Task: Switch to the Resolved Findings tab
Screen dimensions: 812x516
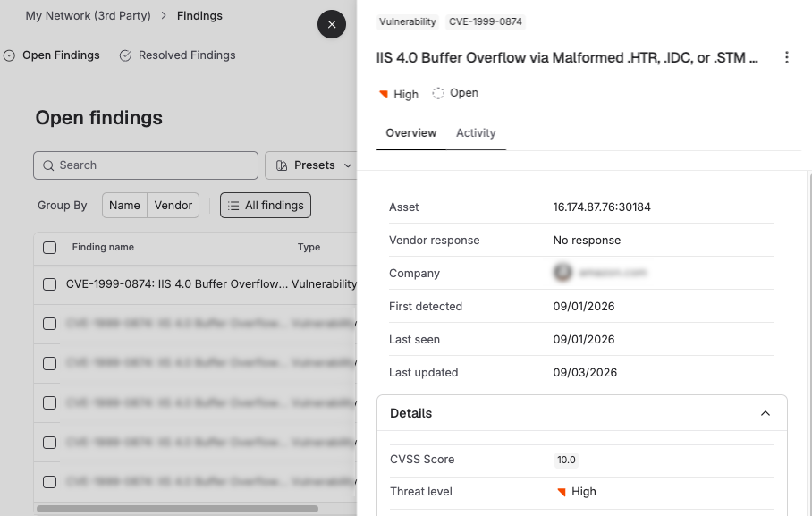Action: (x=178, y=55)
